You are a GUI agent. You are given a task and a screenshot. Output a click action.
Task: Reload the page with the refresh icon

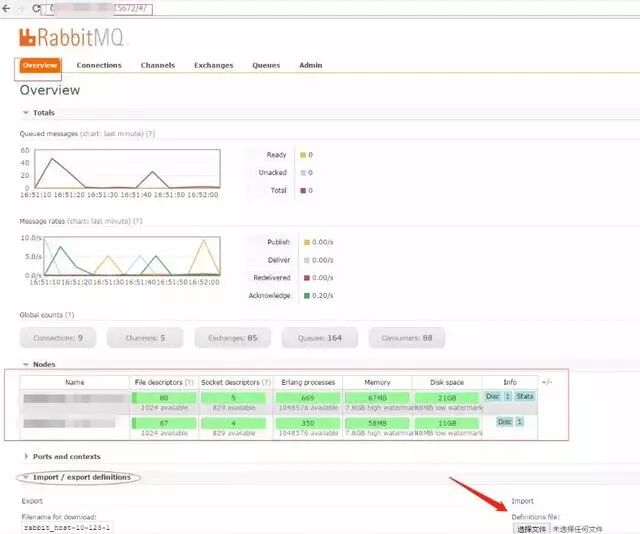click(36, 9)
